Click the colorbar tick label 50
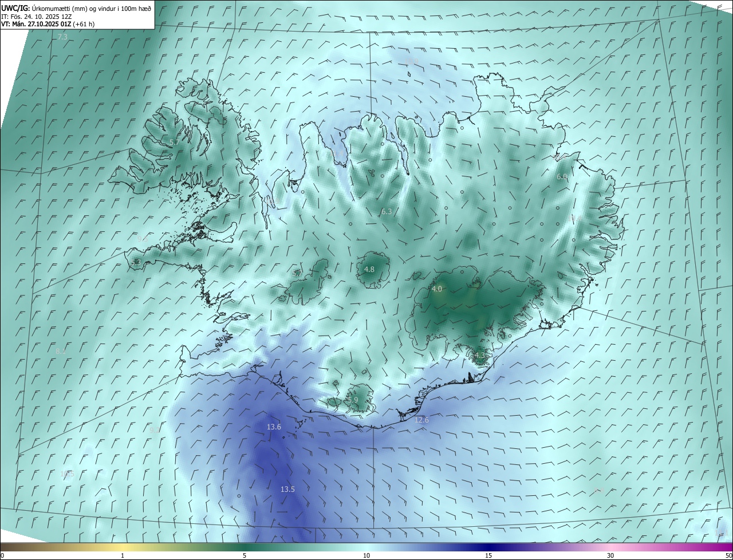 (x=728, y=555)
